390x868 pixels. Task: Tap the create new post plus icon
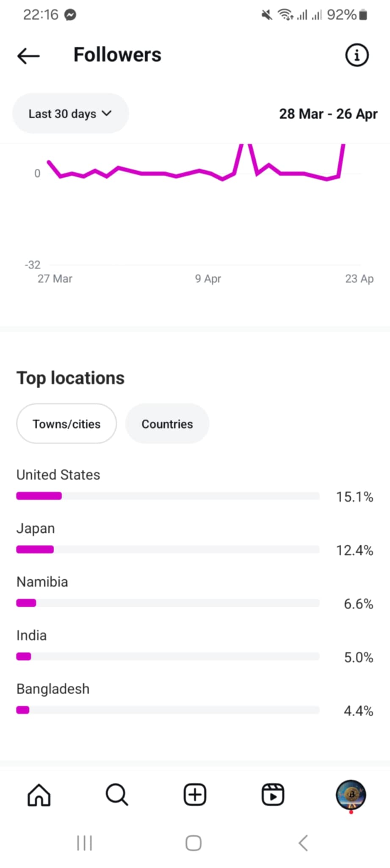195,795
